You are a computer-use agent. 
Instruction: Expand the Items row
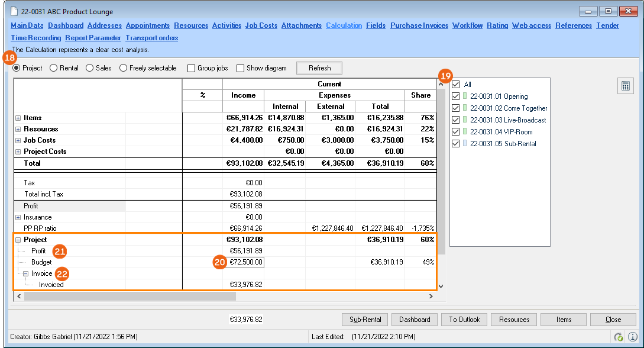[x=18, y=118]
